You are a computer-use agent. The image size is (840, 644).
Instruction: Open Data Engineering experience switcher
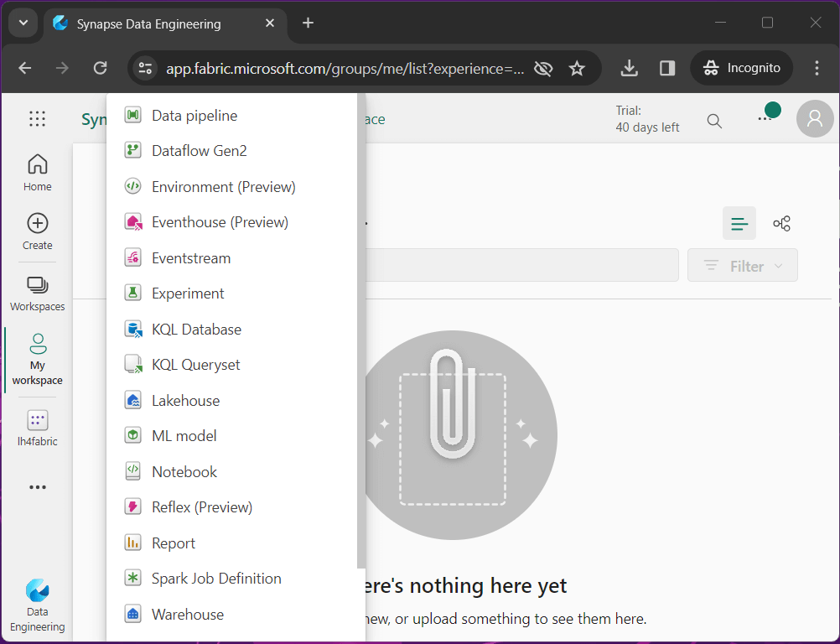coord(37,604)
